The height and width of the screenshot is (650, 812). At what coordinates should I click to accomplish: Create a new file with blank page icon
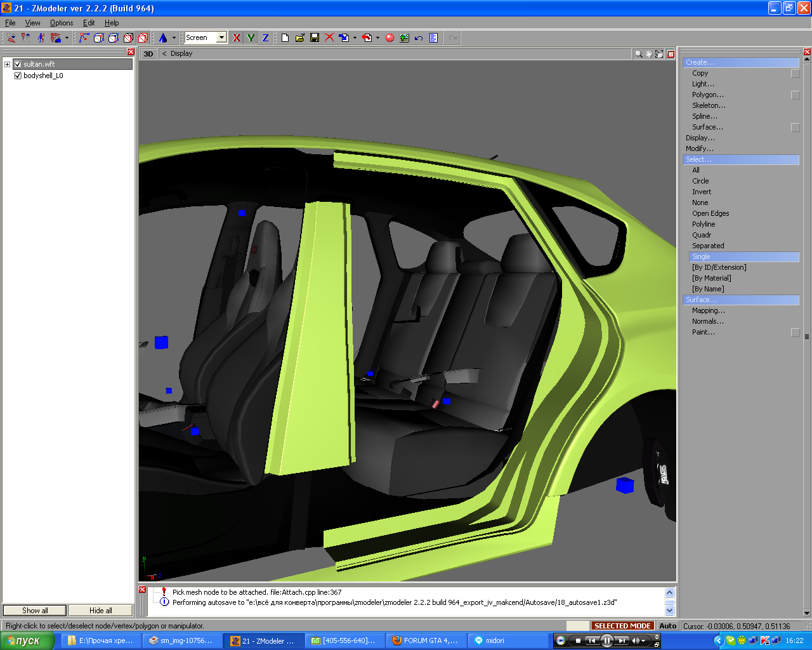[285, 38]
